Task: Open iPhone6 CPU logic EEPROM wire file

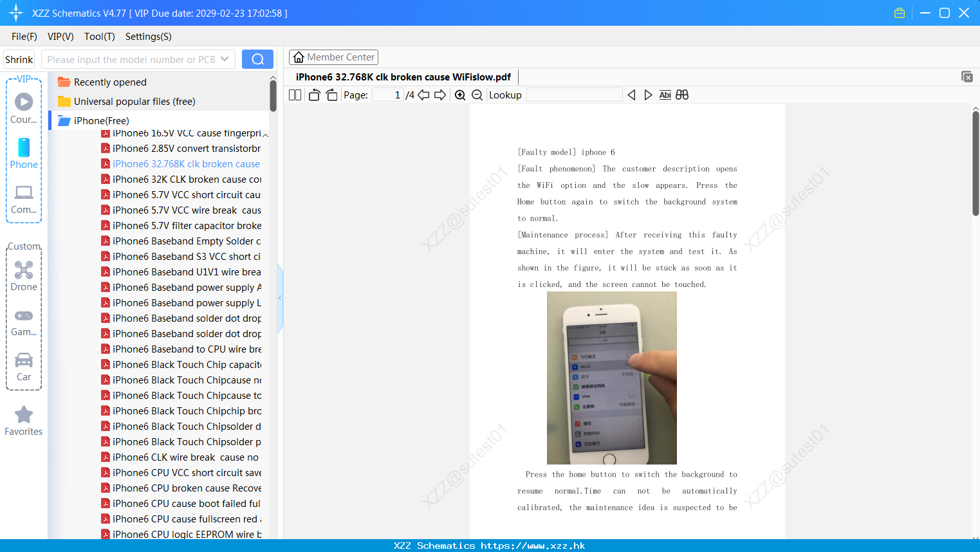Action: click(181, 534)
